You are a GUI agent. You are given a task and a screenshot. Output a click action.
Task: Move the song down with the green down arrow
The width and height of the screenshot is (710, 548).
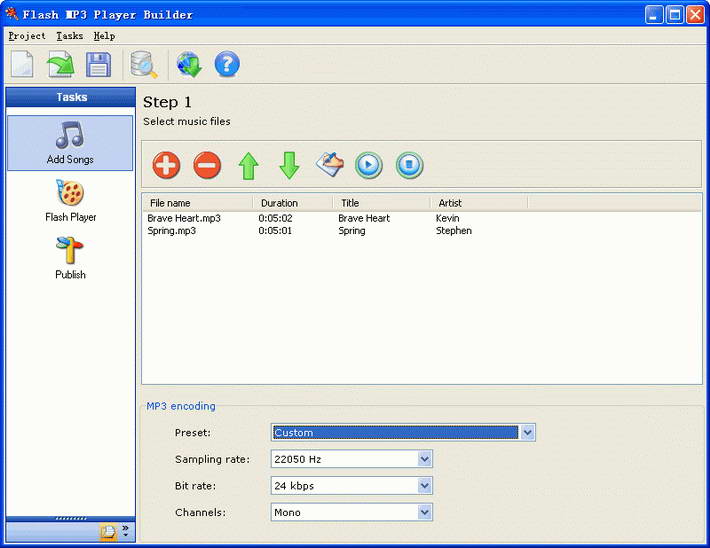click(x=289, y=165)
